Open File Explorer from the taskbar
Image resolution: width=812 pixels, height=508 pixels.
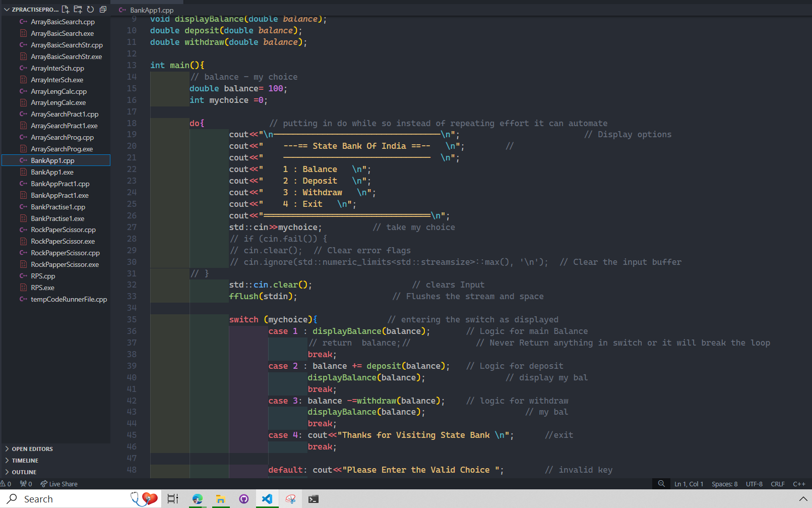220,499
